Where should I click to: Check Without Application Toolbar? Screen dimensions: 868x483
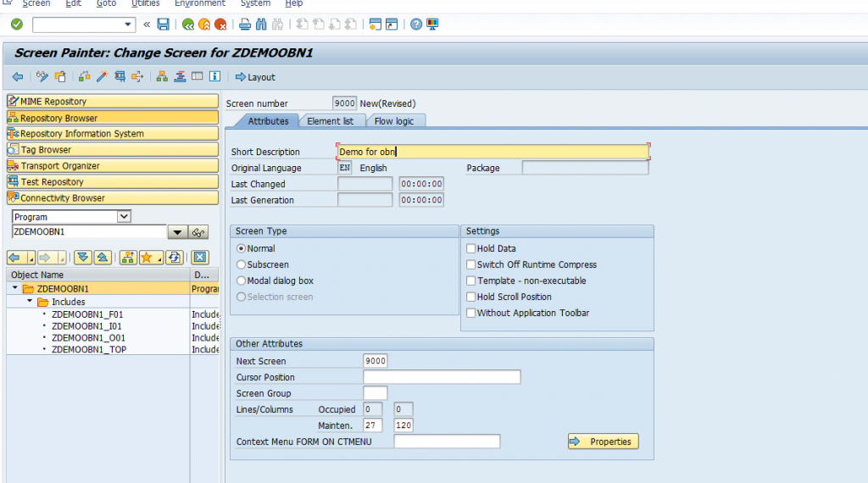[471, 314]
